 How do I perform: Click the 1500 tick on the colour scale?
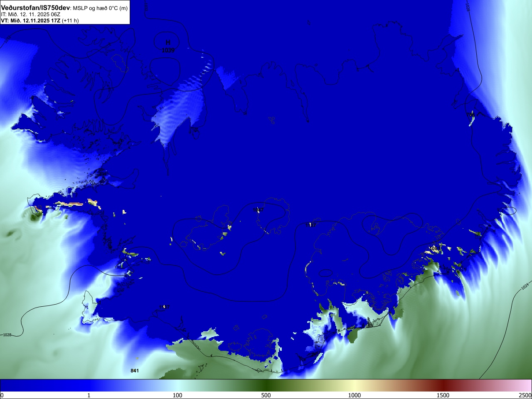point(443,395)
